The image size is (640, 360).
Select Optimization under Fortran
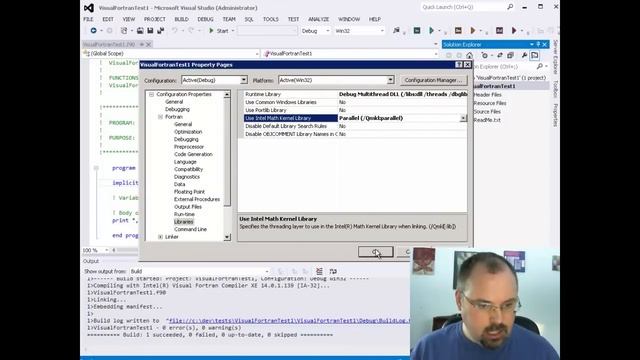click(188, 132)
